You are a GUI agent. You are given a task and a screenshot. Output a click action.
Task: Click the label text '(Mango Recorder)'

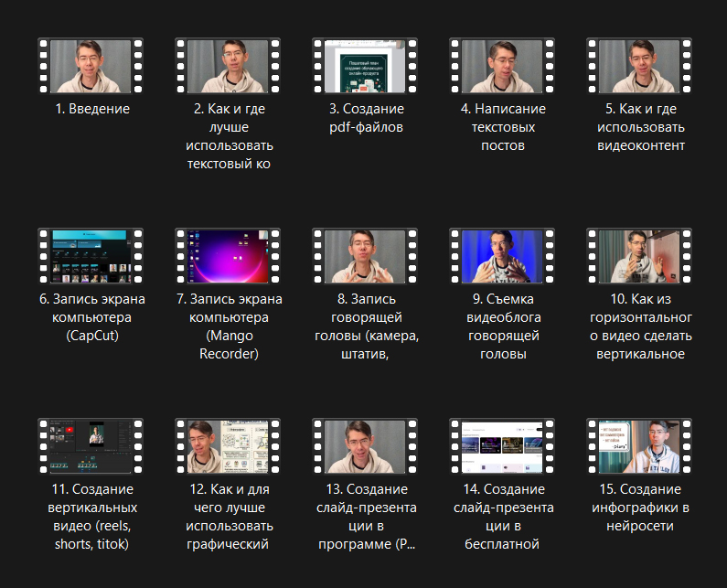[228, 345]
